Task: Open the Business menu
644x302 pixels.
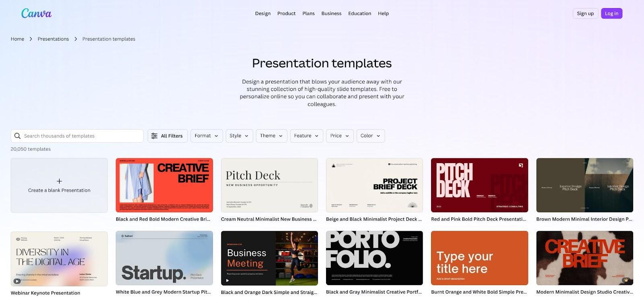Action: [x=331, y=13]
